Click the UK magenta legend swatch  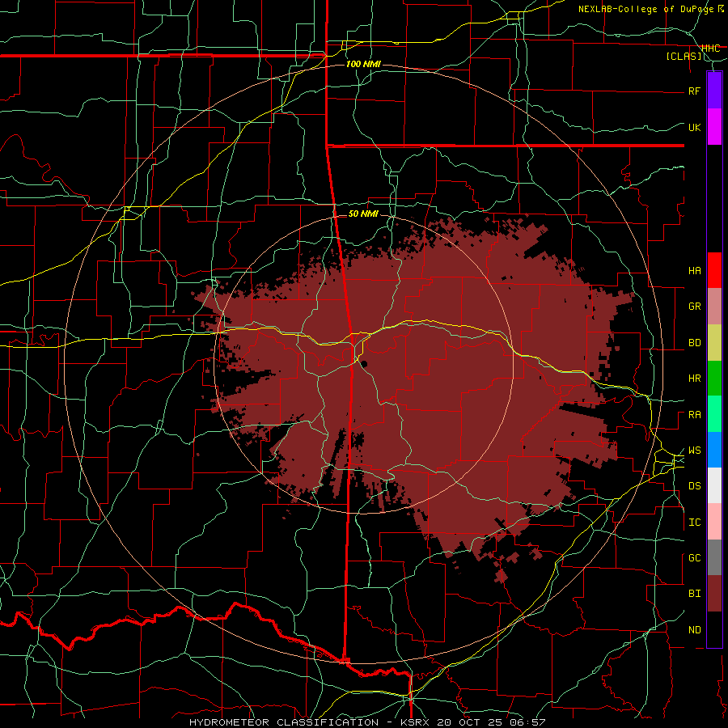[x=714, y=127]
